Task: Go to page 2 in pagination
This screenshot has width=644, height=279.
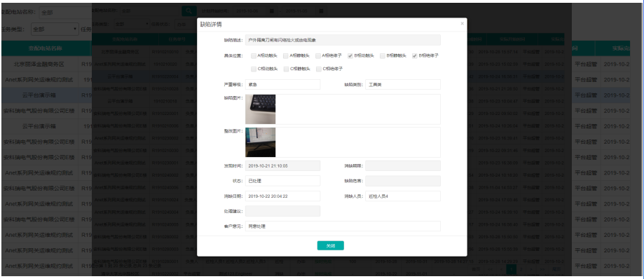Action: [x=521, y=270]
